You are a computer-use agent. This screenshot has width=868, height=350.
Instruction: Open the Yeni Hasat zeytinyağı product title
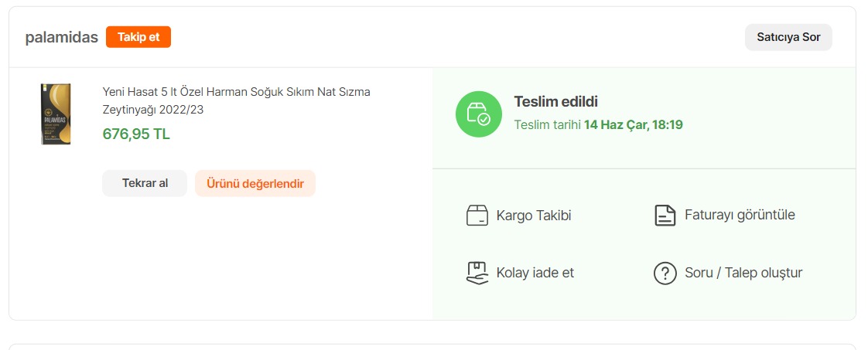[237, 100]
